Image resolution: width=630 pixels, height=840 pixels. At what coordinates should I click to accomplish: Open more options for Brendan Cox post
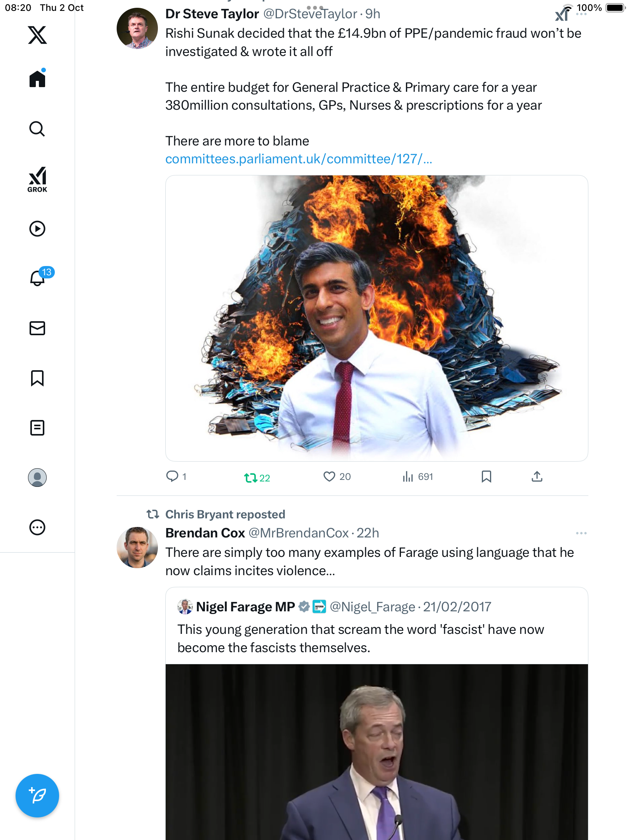point(581,533)
